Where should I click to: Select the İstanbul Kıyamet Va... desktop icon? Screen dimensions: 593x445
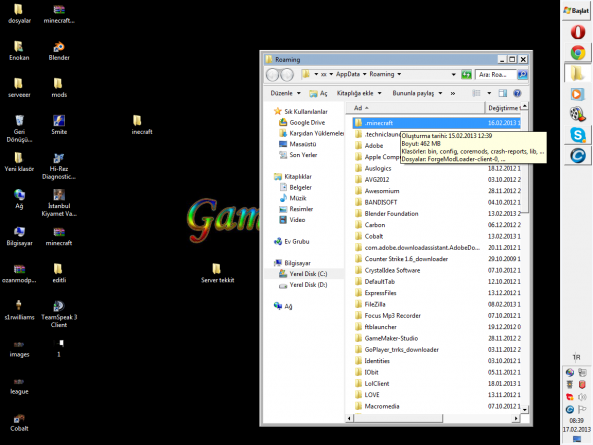(59, 203)
